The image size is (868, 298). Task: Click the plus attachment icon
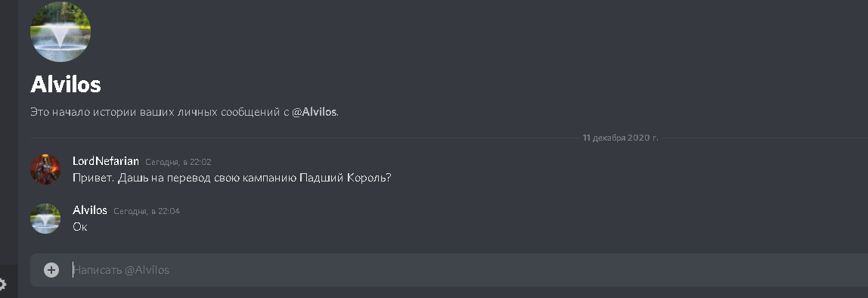click(x=51, y=270)
